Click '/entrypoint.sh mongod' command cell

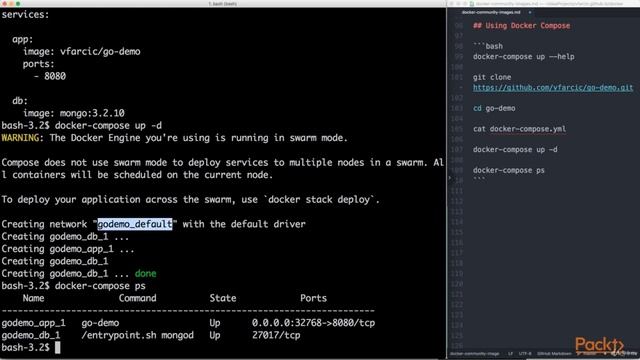coord(137,335)
